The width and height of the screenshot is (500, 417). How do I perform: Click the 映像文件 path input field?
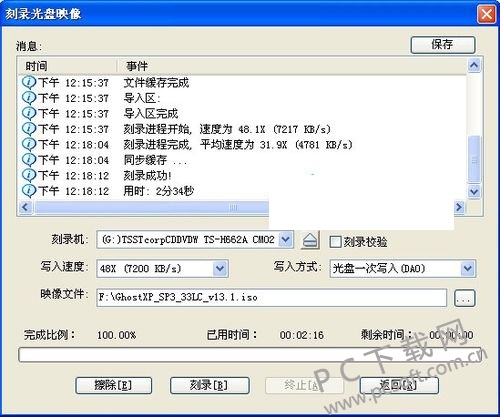tap(271, 297)
